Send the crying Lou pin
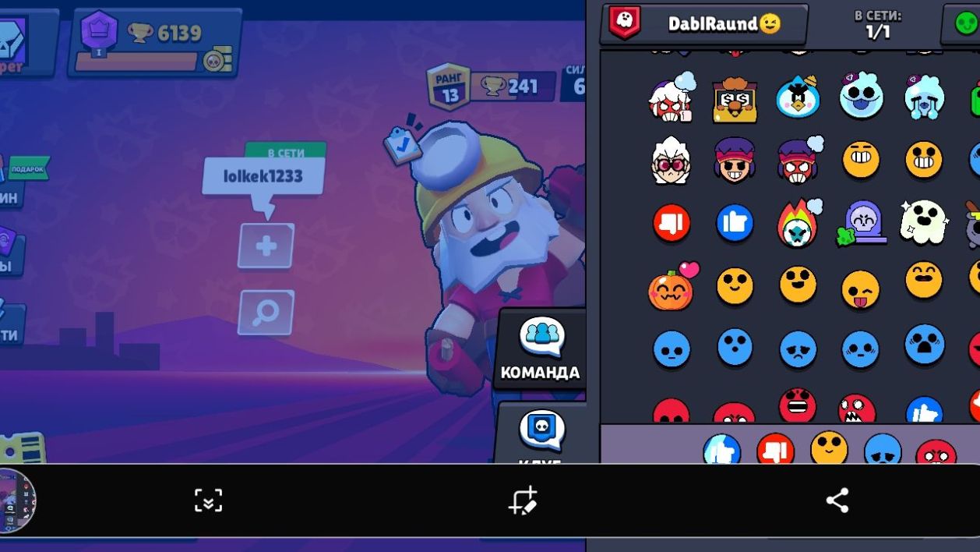 924,97
